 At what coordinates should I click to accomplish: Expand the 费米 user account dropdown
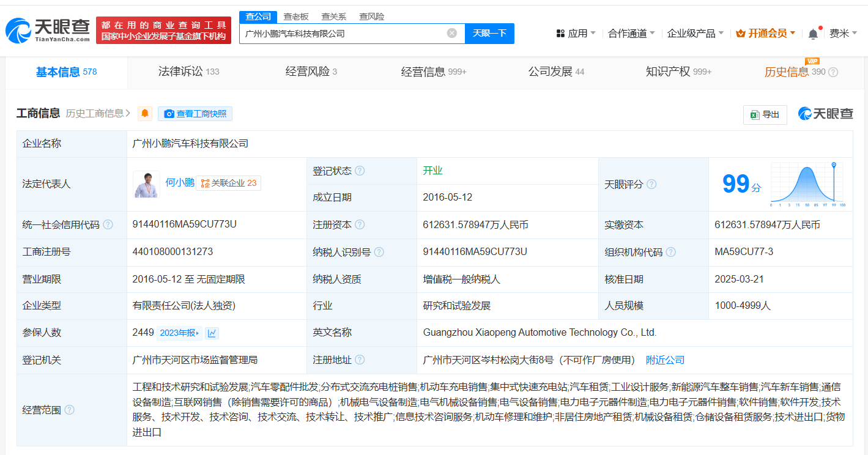coord(843,33)
